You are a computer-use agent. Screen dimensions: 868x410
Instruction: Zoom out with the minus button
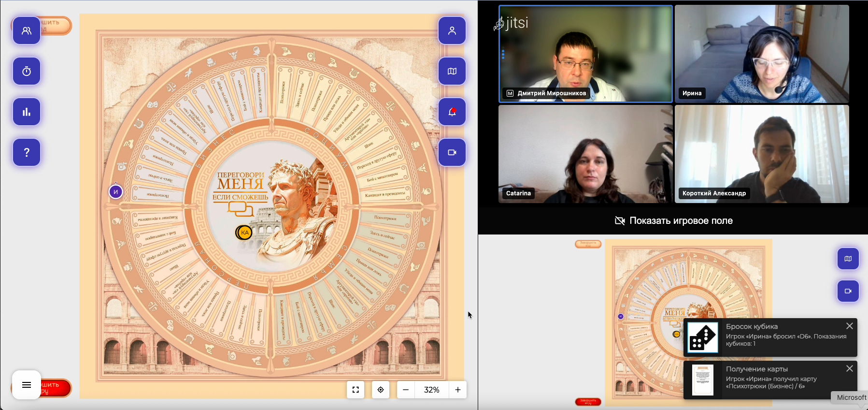[406, 390]
